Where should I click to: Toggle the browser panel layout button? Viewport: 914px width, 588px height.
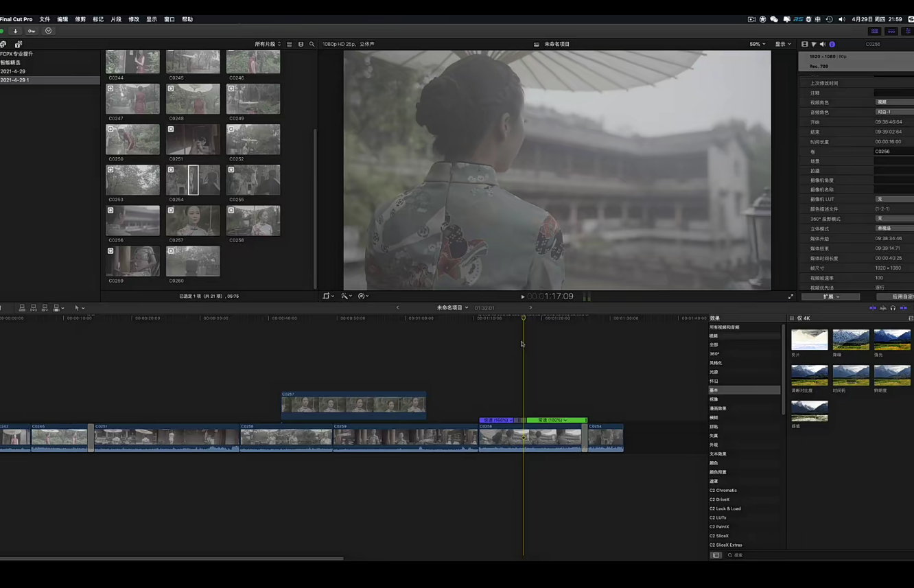[874, 31]
